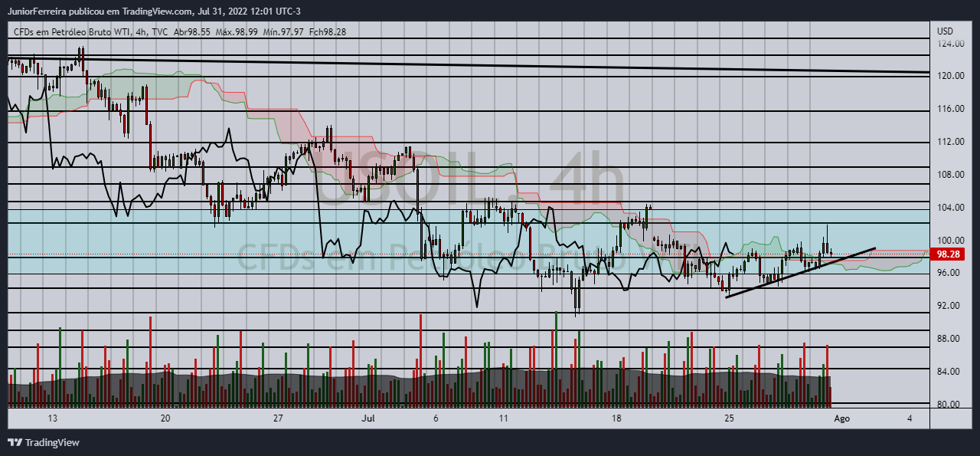The image size is (980, 456).
Task: Click the 104.00 price axis label
Action: pyautogui.click(x=950, y=208)
